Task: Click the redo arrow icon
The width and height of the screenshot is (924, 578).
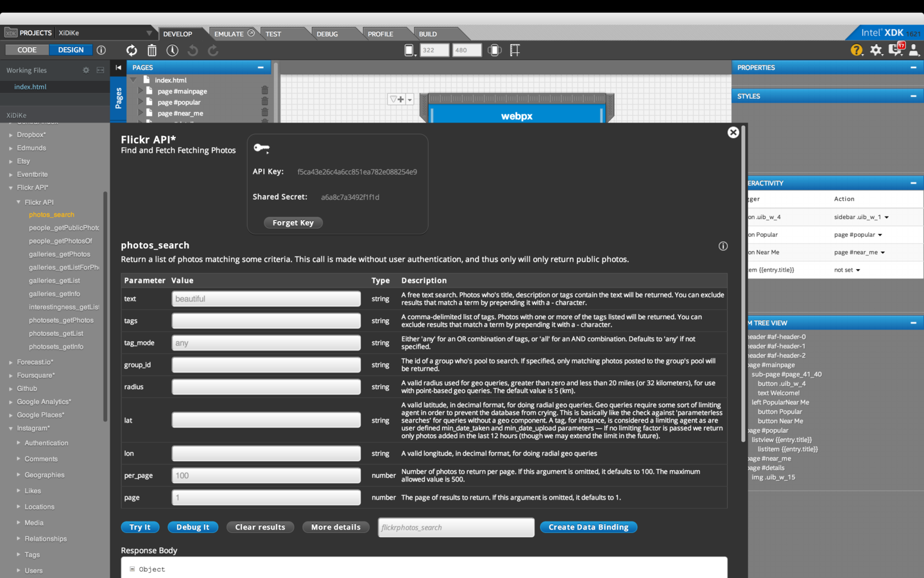Action: click(x=213, y=50)
